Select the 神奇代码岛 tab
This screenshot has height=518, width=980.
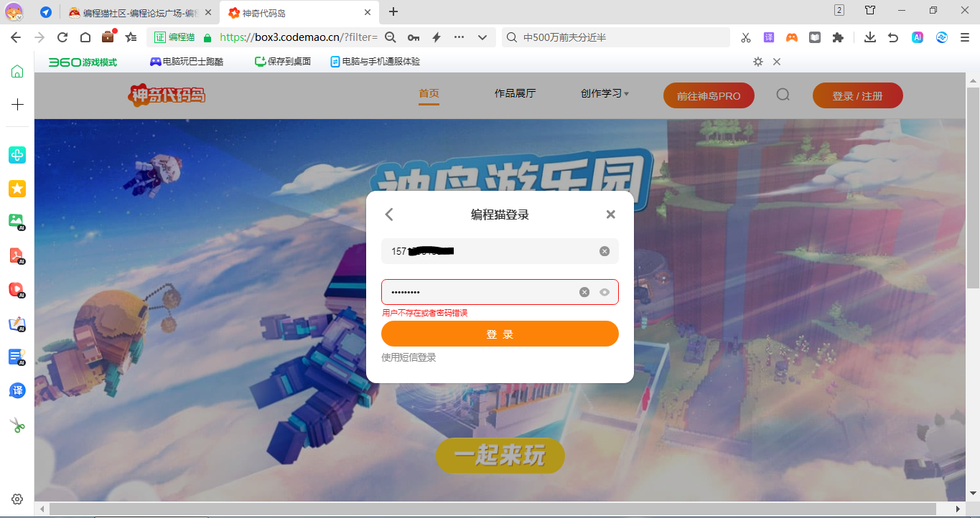pos(300,12)
